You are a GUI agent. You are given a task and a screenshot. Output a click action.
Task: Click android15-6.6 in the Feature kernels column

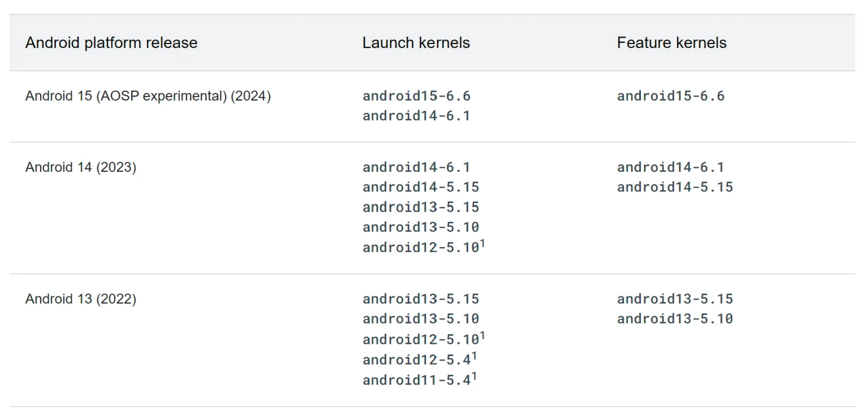coord(670,96)
